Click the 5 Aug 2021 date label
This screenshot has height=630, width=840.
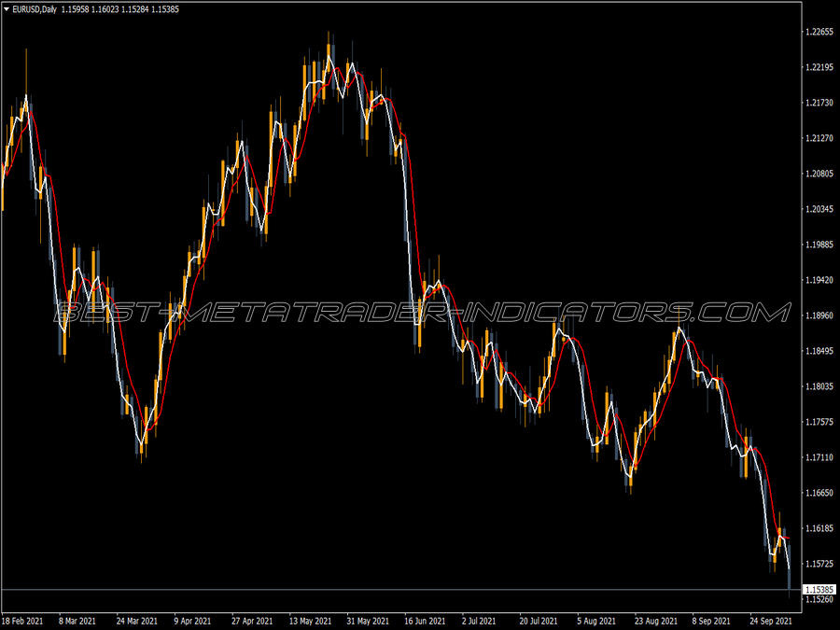(596, 622)
